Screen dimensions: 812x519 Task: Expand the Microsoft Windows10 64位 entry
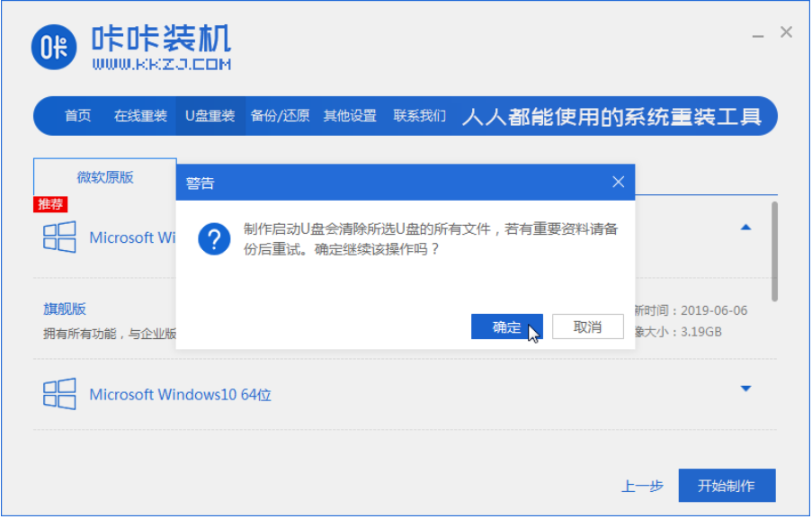(745, 389)
